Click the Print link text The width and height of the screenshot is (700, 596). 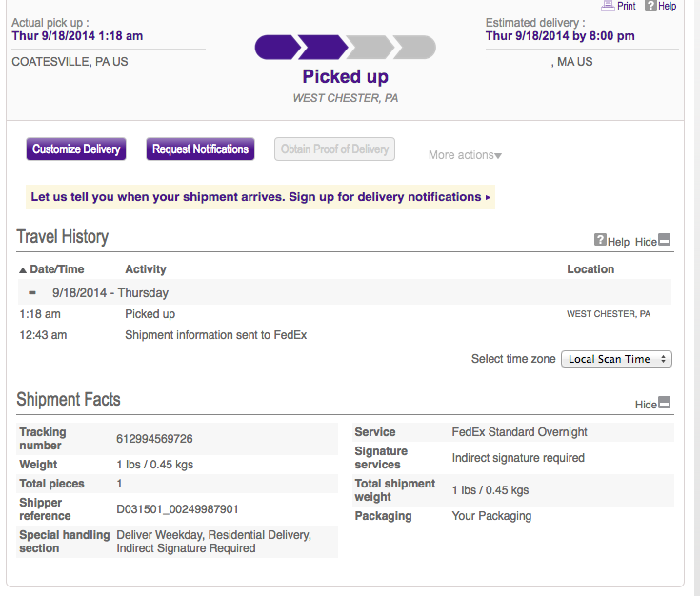(x=626, y=6)
